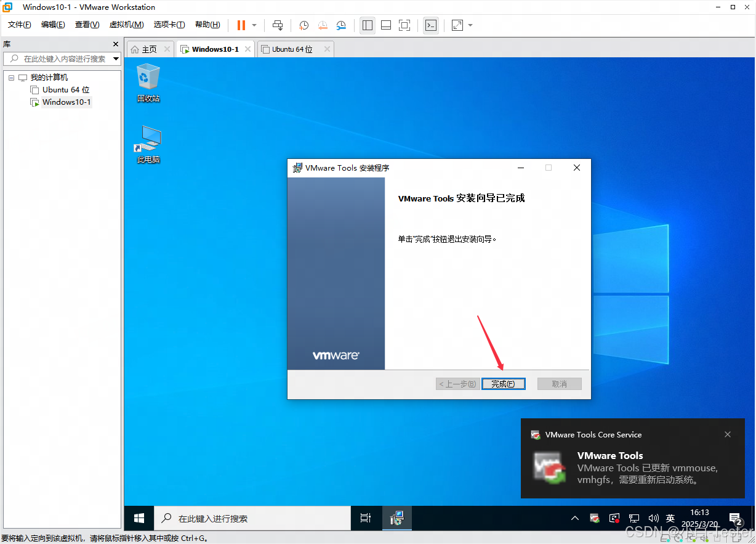Screen dimensions: 756x544
Task: Open the Windows Start menu in the guest
Action: pyautogui.click(x=139, y=518)
